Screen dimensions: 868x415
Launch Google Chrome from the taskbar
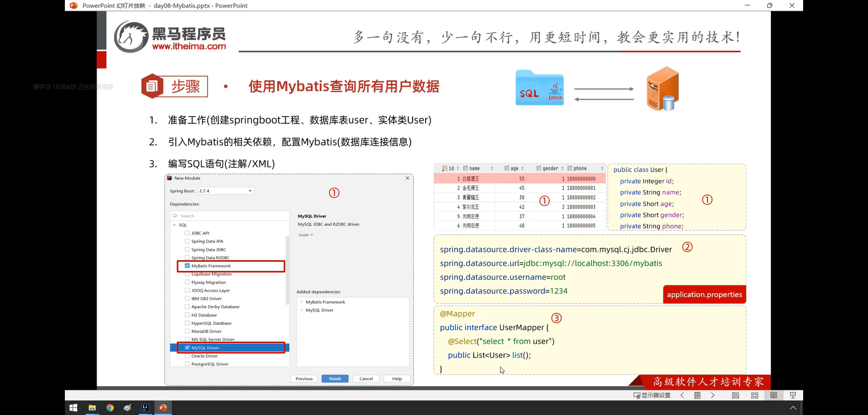pyautogui.click(x=110, y=408)
